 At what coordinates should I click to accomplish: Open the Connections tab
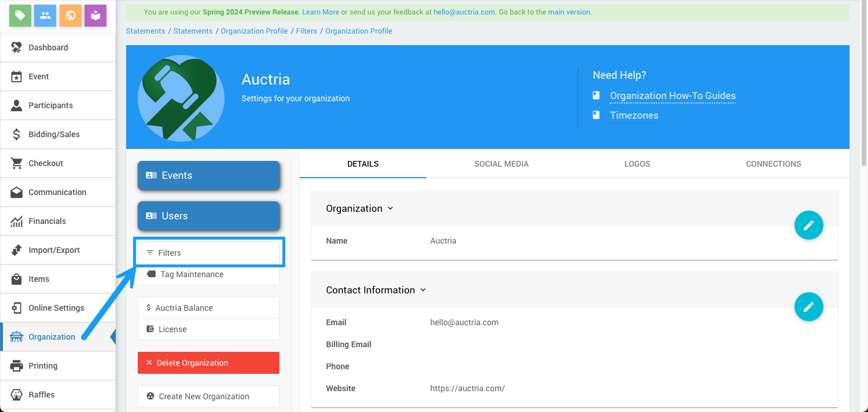[x=773, y=164]
